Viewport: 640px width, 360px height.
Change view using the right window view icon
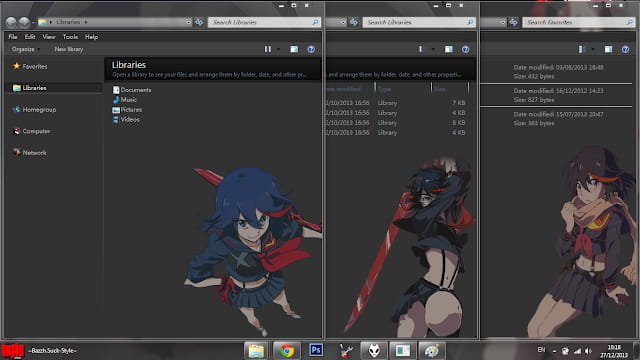(x=582, y=49)
